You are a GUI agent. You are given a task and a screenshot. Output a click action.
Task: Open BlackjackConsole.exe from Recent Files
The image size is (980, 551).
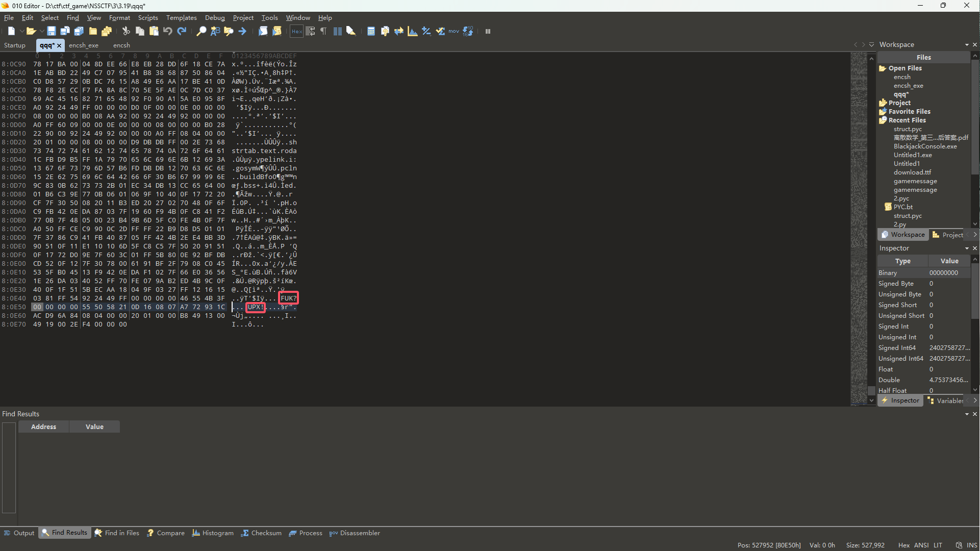[925, 146]
